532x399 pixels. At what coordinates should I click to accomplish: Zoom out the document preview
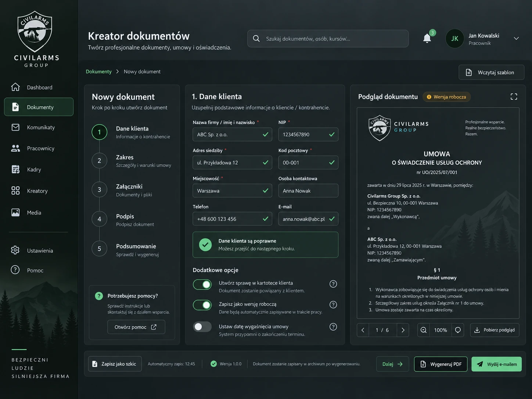(x=424, y=330)
